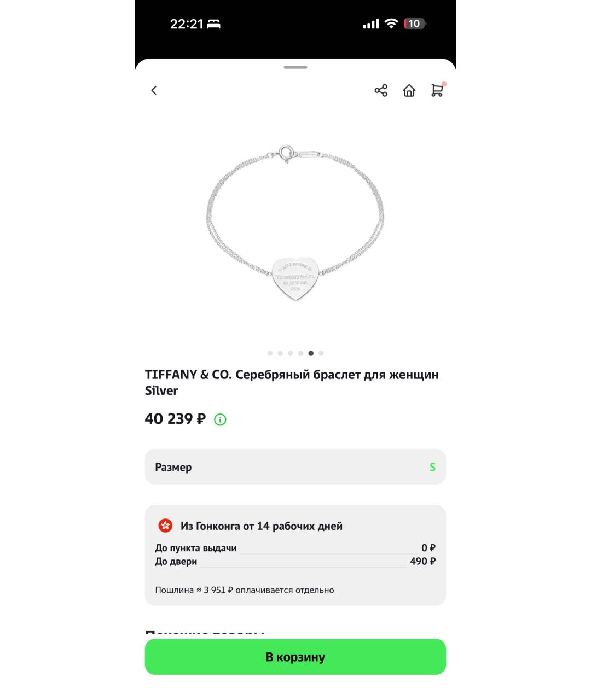The width and height of the screenshot is (591, 700).
Task: Open the Размер size selector
Action: 296,466
